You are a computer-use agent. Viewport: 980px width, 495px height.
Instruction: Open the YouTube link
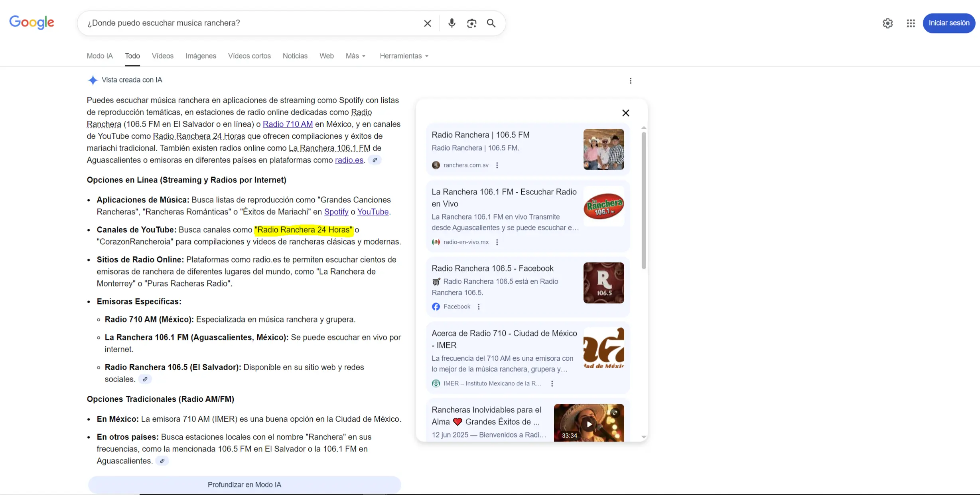[x=373, y=212]
